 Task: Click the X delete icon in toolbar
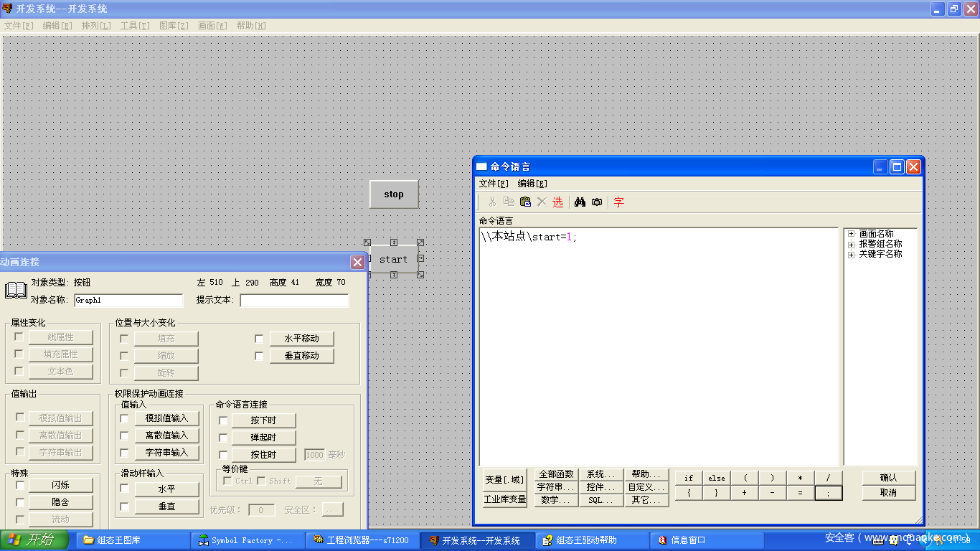(x=542, y=202)
